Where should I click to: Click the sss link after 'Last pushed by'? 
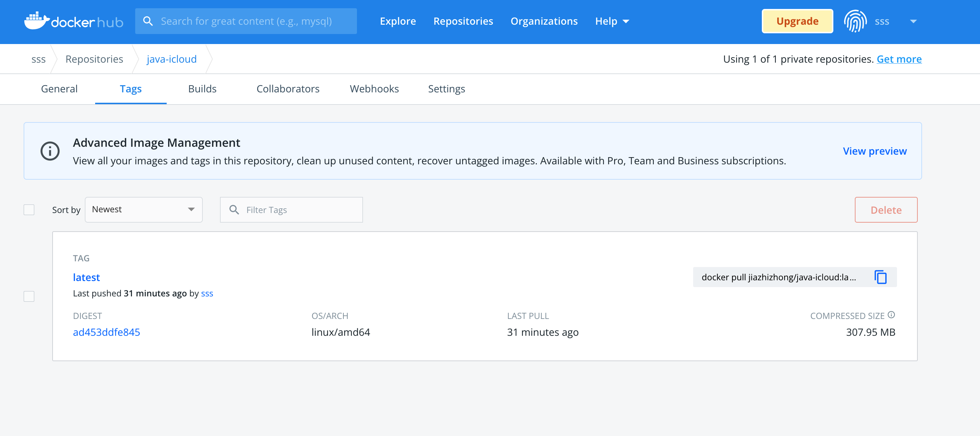(x=207, y=293)
